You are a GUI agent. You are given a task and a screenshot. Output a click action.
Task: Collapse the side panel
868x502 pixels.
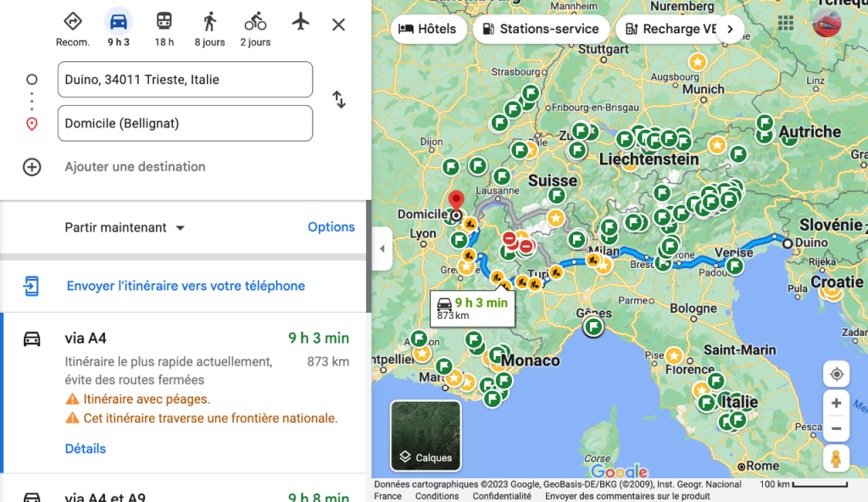click(x=382, y=248)
